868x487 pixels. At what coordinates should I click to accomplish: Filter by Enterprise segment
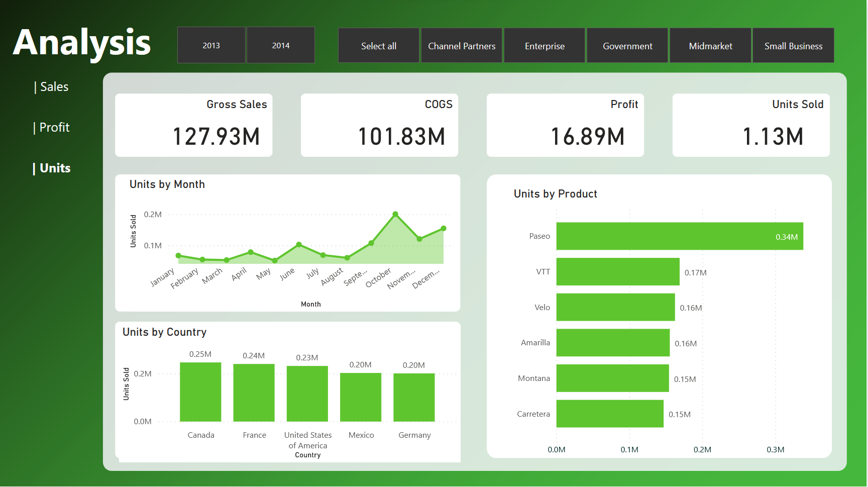[x=544, y=45]
